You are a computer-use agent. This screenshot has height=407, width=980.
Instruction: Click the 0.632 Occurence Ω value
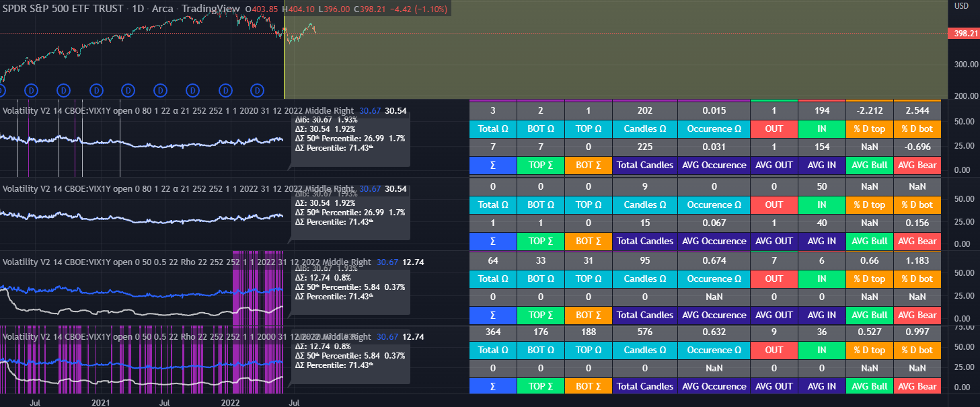714,332
